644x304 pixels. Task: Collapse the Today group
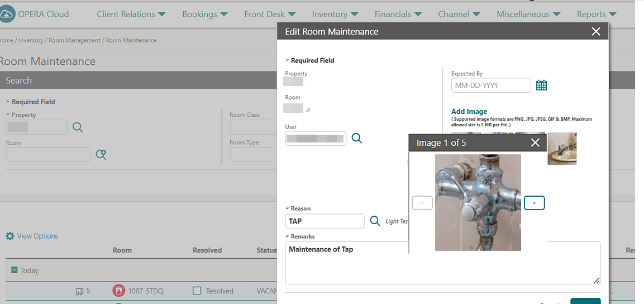coord(15,270)
